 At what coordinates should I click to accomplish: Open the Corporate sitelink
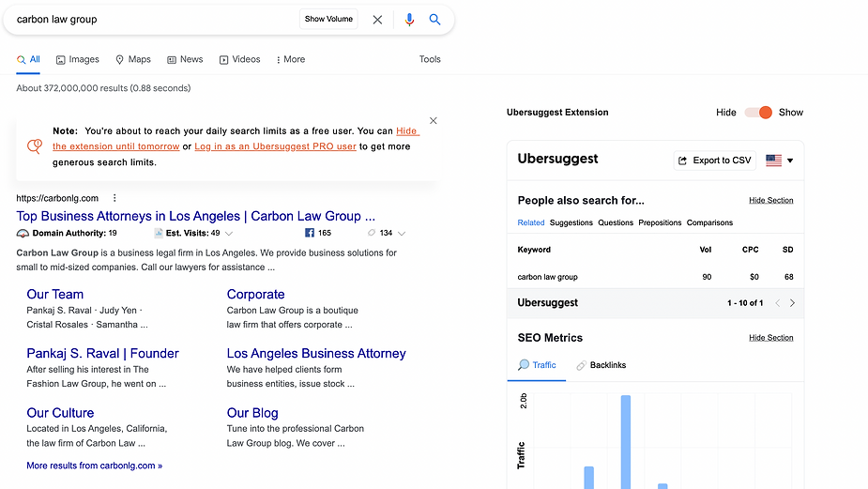(256, 294)
